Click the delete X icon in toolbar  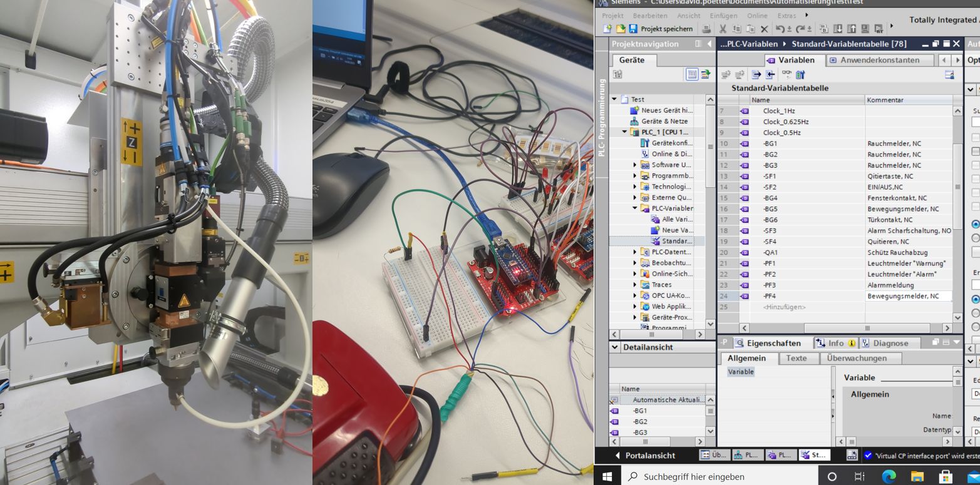click(764, 29)
